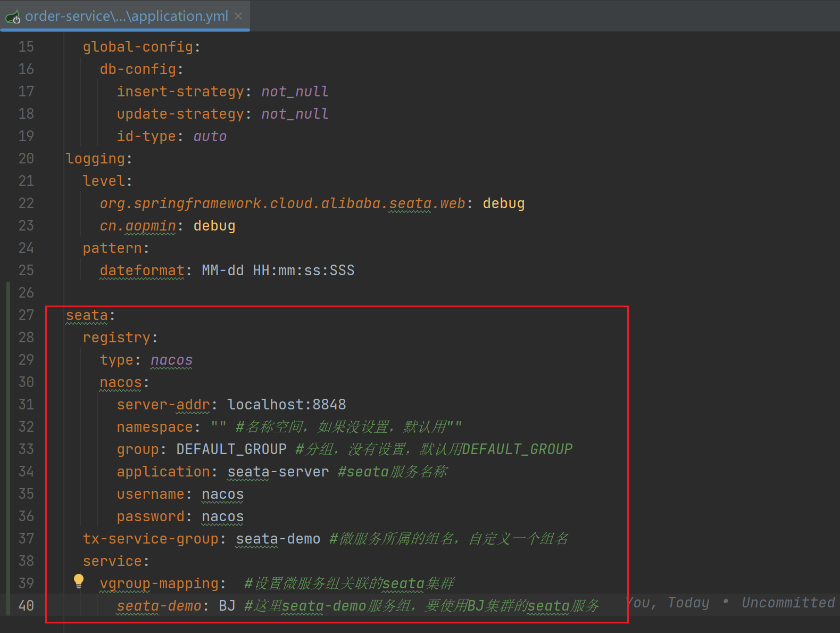Click the 'namespace' key
This screenshot has height=633, width=840.
(155, 427)
